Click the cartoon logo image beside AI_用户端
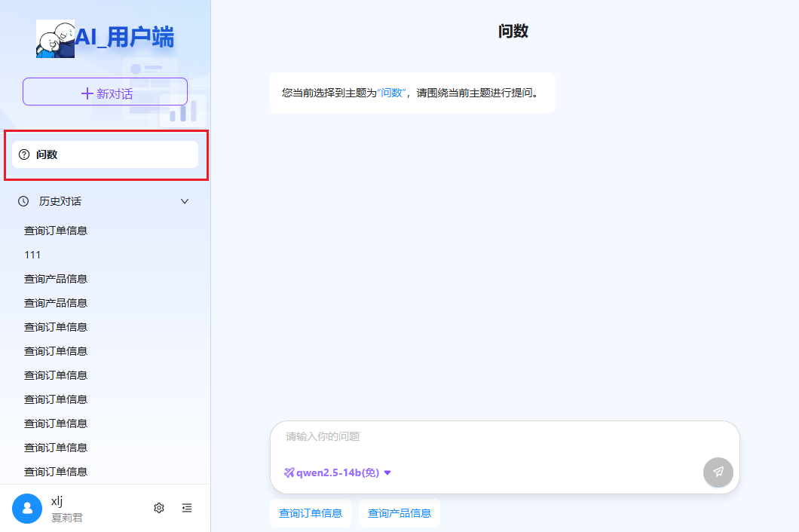799x532 pixels. pos(56,39)
